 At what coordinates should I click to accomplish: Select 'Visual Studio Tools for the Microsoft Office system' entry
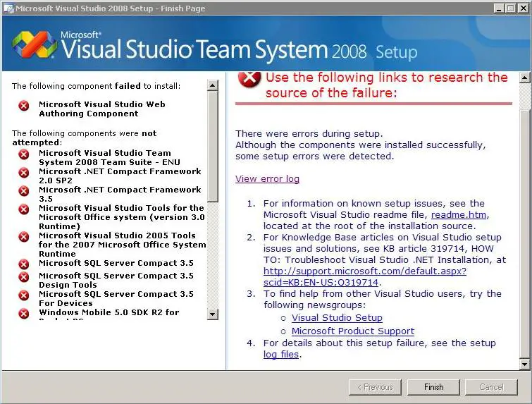point(121,217)
